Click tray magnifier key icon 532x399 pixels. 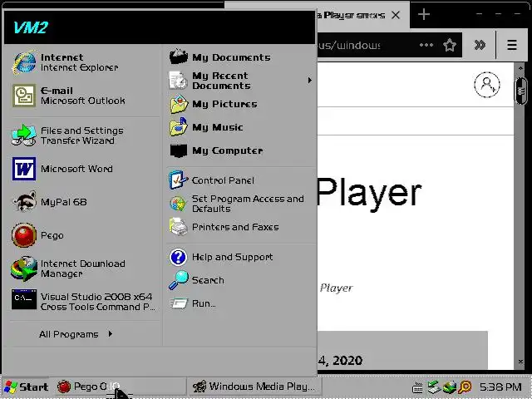tap(465, 387)
